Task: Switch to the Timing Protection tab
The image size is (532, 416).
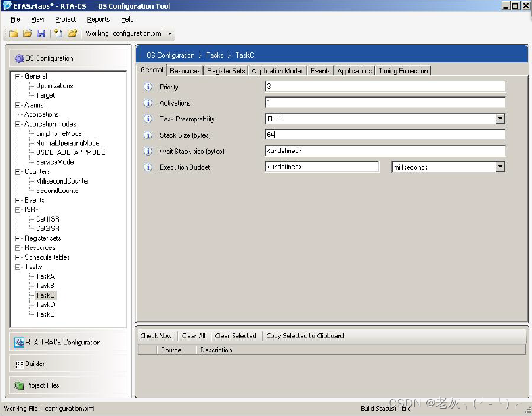Action: (x=403, y=70)
